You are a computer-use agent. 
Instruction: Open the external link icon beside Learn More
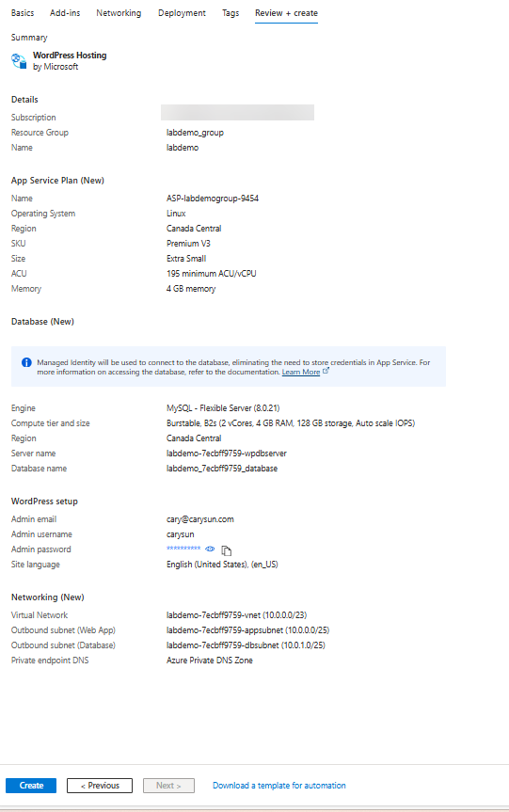click(326, 371)
